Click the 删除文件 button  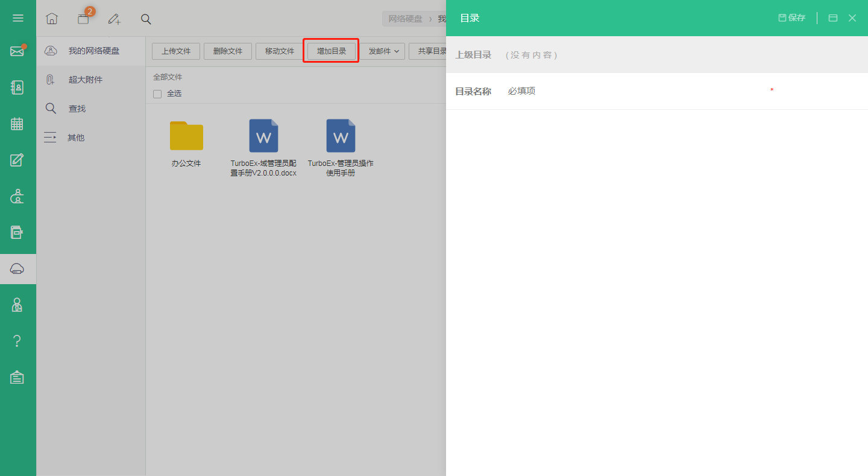point(228,51)
